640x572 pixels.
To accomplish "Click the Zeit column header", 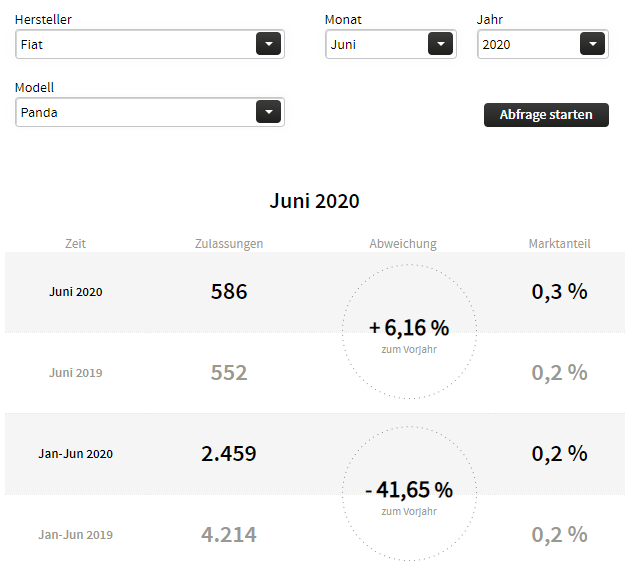I will pos(75,243).
